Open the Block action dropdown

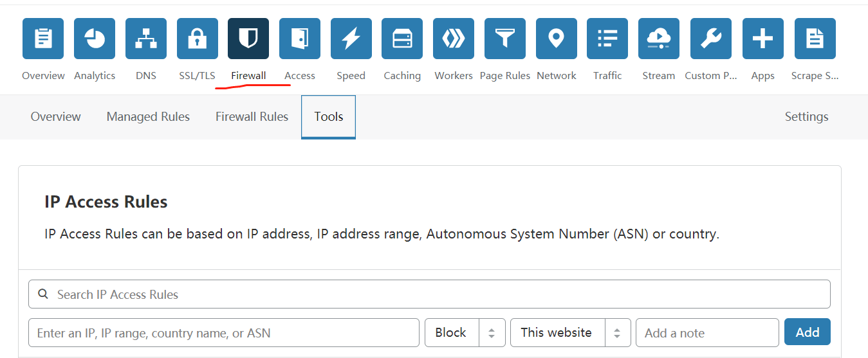coord(465,333)
